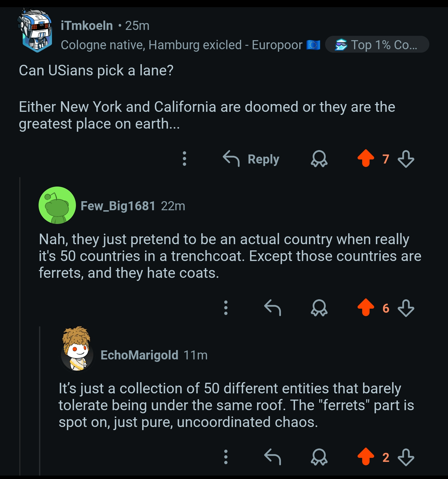Open the iTmkoeln username profile link
The height and width of the screenshot is (479, 448).
(x=87, y=26)
